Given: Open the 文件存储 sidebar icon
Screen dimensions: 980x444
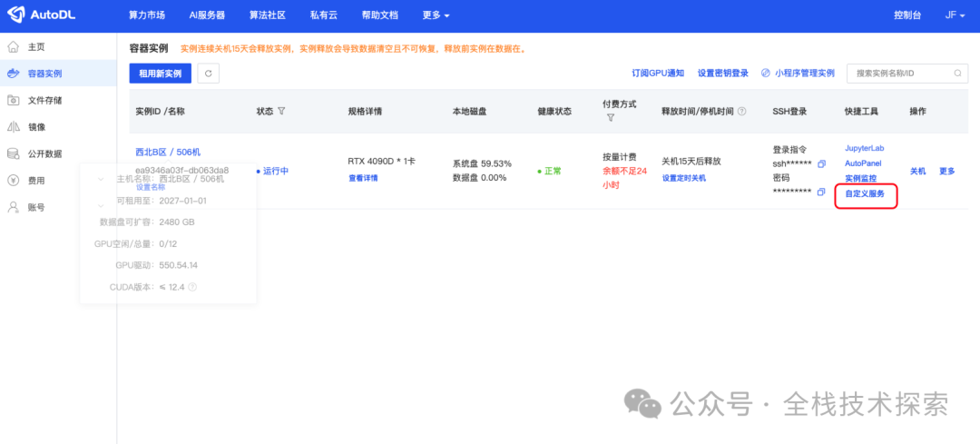Looking at the screenshot, I should tap(13, 100).
